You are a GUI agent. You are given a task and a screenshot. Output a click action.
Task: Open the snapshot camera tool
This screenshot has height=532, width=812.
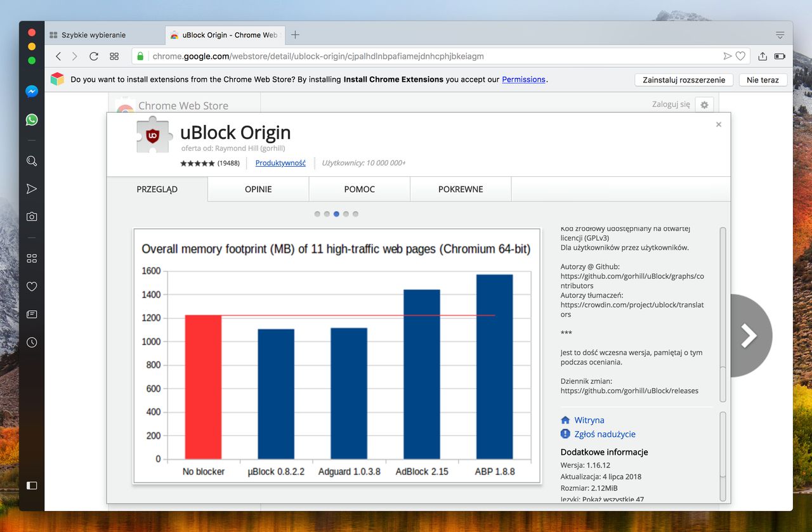(32, 217)
